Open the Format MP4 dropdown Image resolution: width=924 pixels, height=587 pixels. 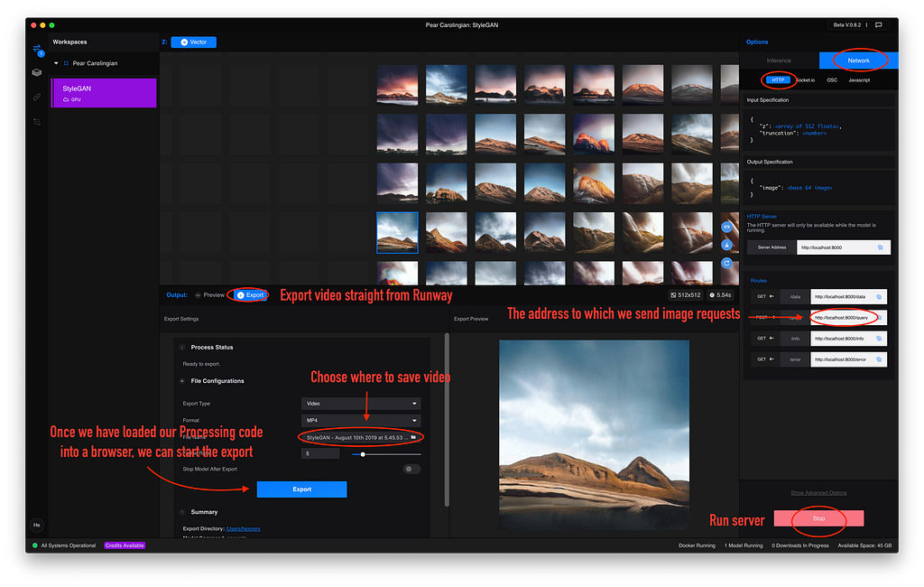[361, 420]
